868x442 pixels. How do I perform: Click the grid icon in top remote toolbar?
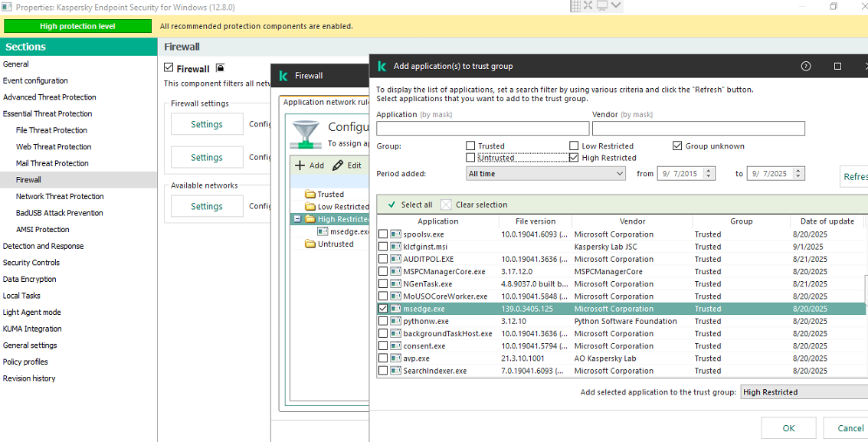[x=575, y=5]
